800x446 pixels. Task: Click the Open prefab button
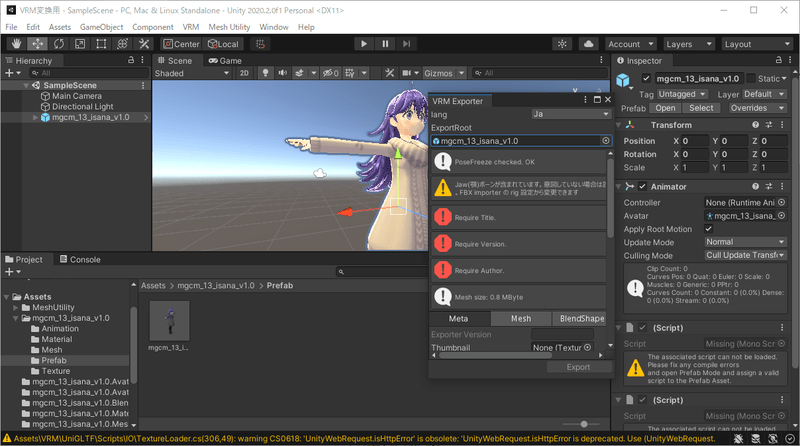[665, 108]
